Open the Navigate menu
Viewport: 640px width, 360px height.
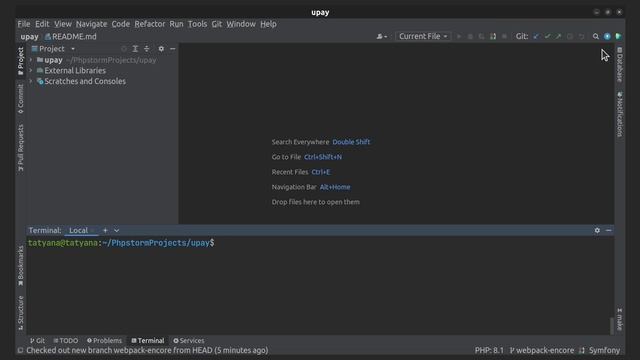tap(91, 24)
